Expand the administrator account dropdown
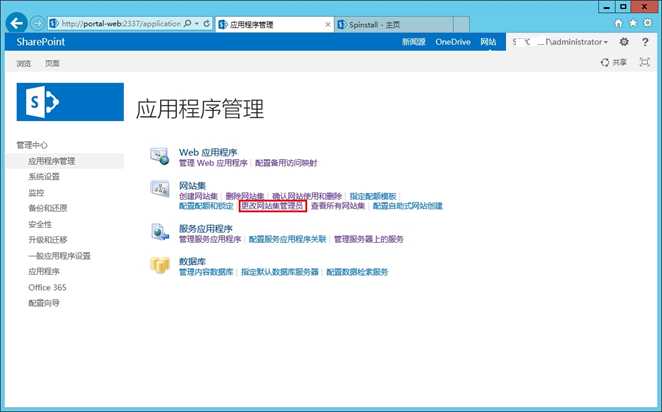 point(560,42)
